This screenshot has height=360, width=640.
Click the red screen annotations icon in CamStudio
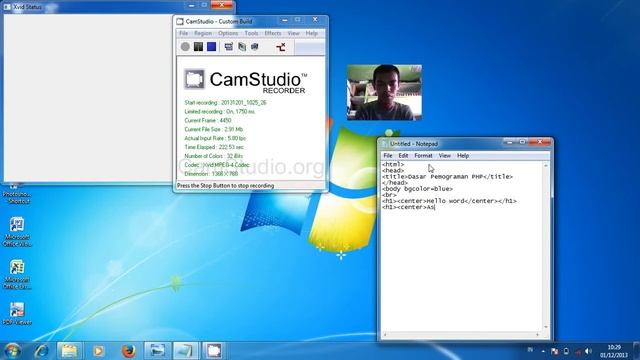281,47
